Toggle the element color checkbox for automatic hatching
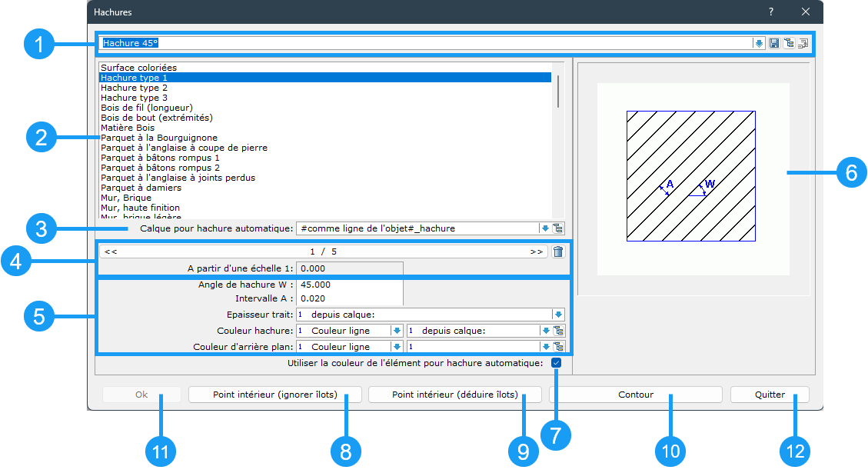Screen dimensions: 868x473 [556, 363]
